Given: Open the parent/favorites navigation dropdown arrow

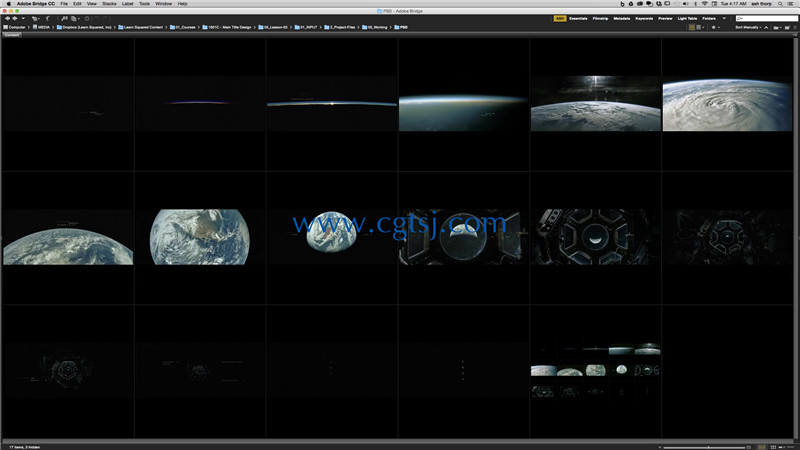Looking at the screenshot, I should pyautogui.click(x=23, y=18).
